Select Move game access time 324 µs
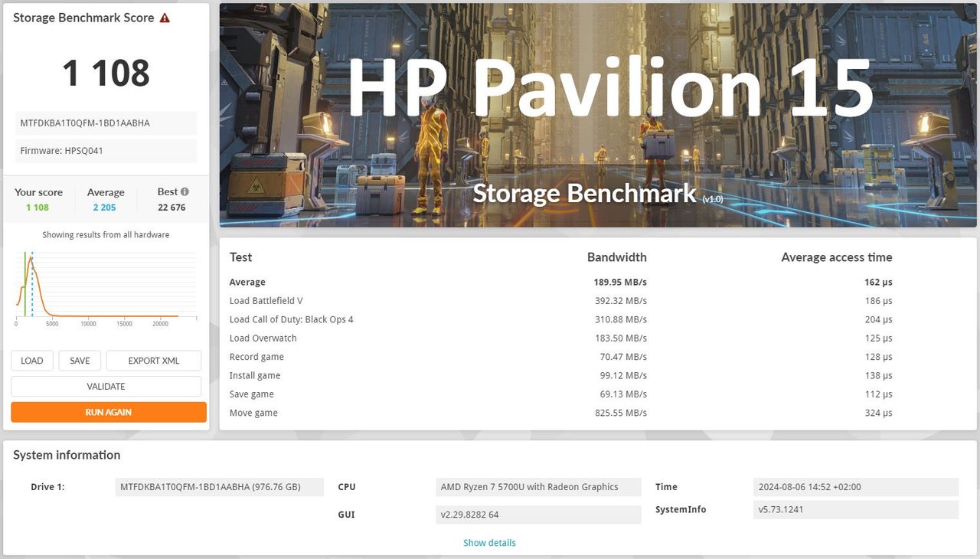 878,413
